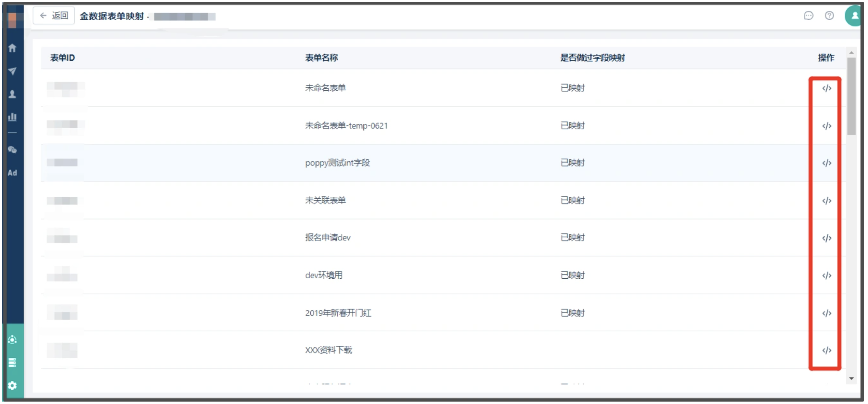Screen dimensions: 868x404
Task: Click code icon for 未关联表单 row
Action: tap(827, 201)
